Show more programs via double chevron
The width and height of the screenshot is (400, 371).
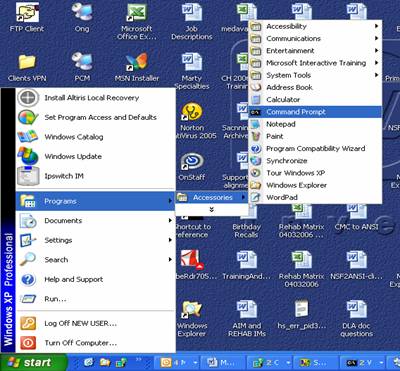(x=212, y=209)
